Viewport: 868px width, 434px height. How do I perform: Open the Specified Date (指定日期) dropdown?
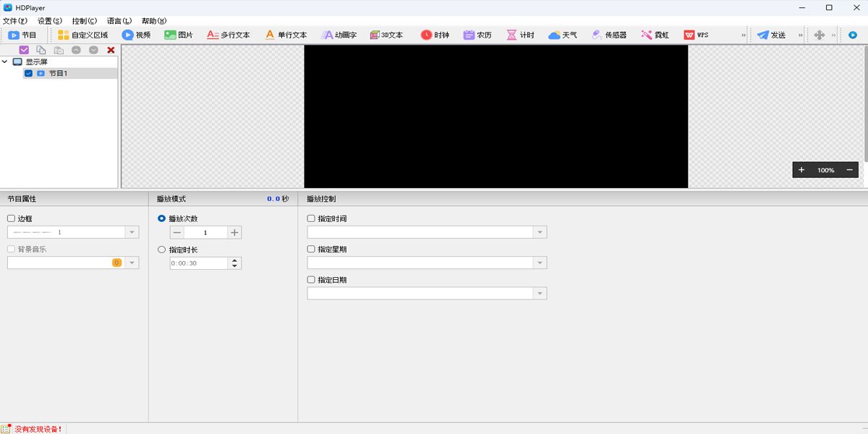click(540, 294)
